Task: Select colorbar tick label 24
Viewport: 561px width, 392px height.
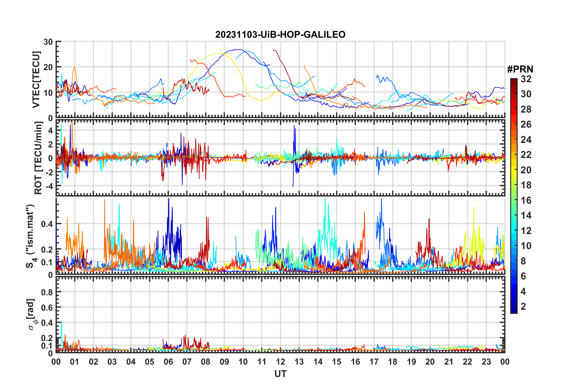Action: [x=526, y=139]
